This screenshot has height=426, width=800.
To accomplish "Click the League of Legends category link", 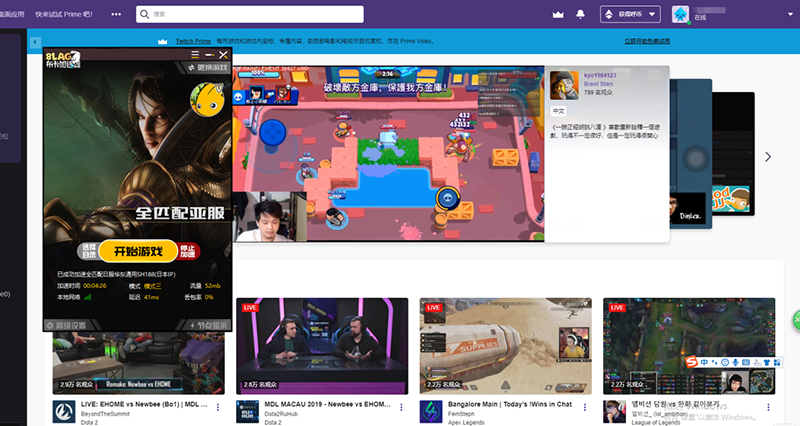I will click(656, 422).
